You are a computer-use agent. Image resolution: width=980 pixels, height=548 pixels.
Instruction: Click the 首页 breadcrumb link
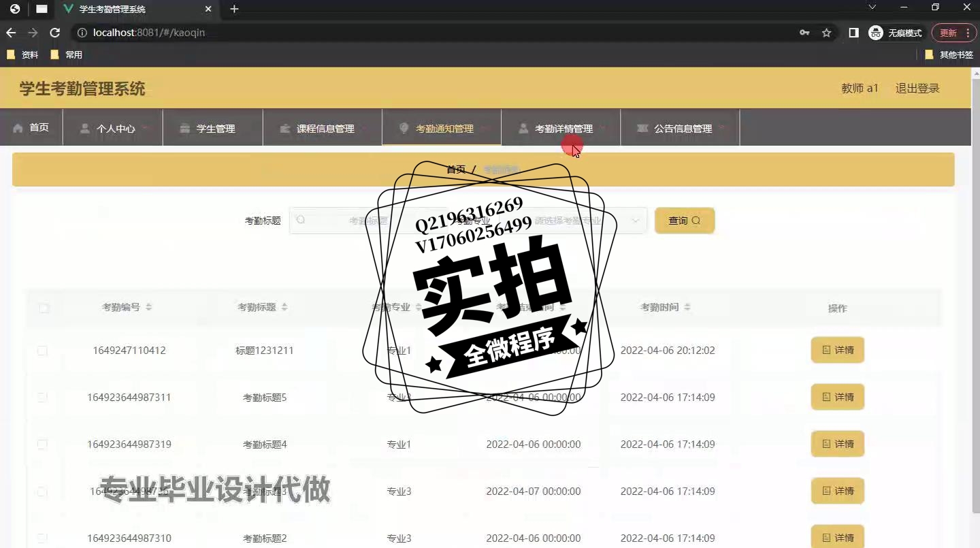[456, 170]
